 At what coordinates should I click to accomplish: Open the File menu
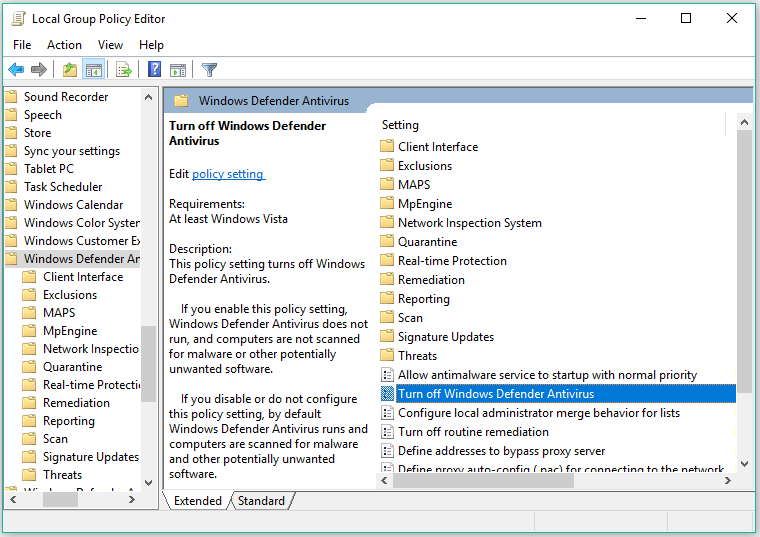click(22, 45)
